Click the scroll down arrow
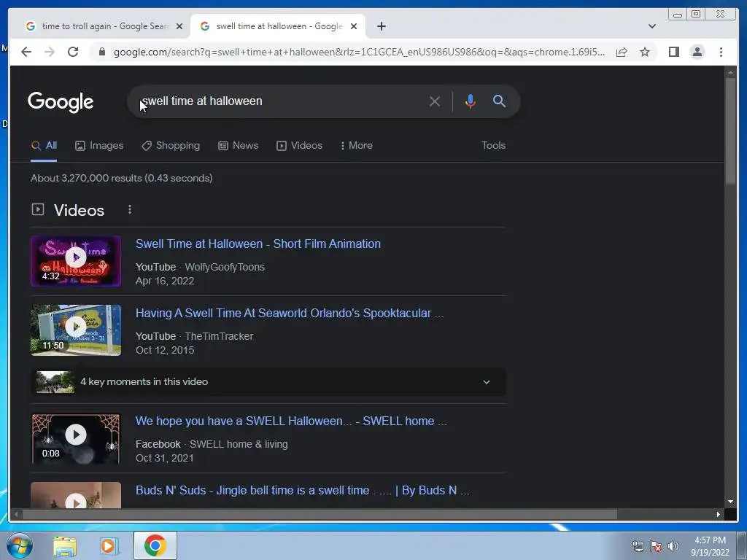The image size is (747, 560). click(x=730, y=502)
